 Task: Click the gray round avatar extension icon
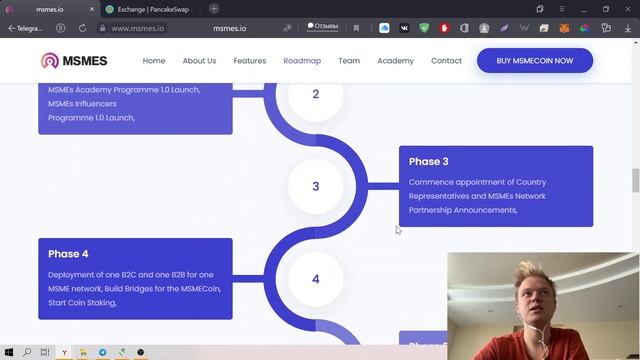tap(484, 28)
